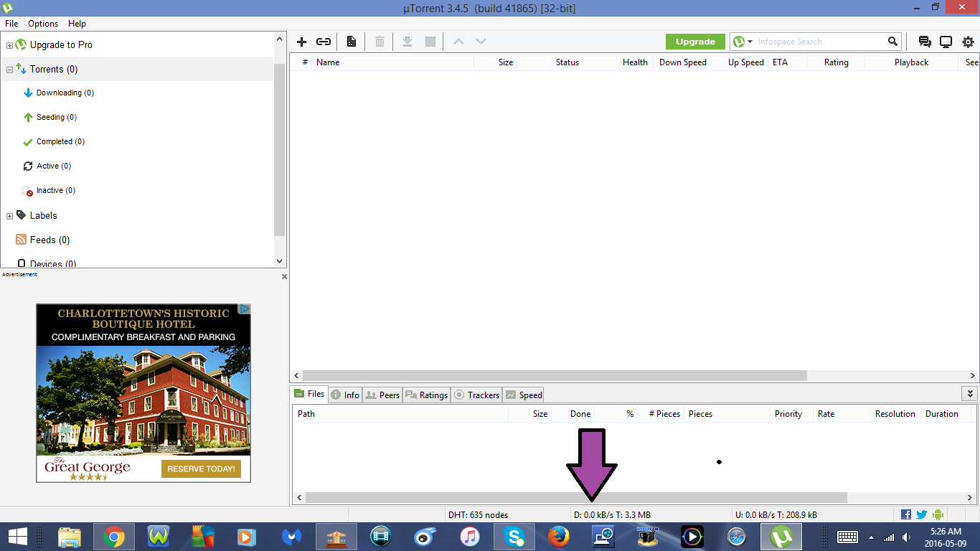Click the Create New Torrent file icon

click(x=352, y=42)
